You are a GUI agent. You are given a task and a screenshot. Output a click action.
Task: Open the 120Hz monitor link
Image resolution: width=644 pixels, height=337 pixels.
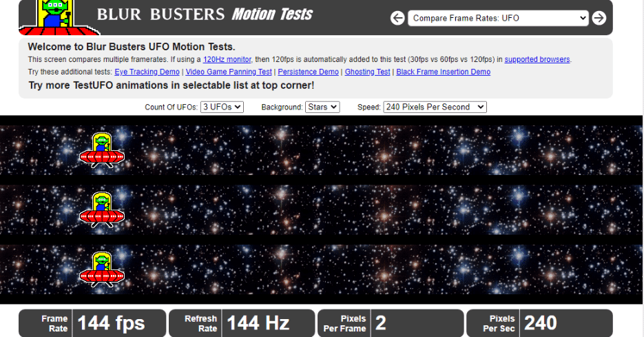click(x=227, y=59)
